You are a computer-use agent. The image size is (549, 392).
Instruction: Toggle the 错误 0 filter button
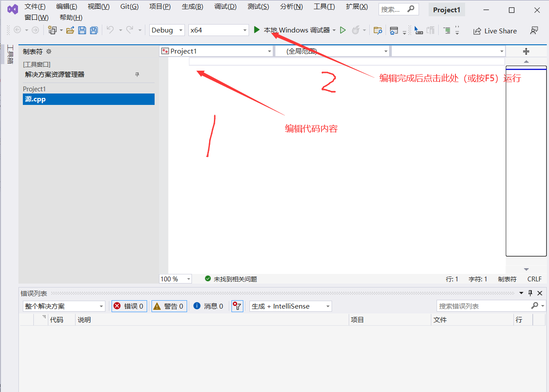[x=129, y=306]
